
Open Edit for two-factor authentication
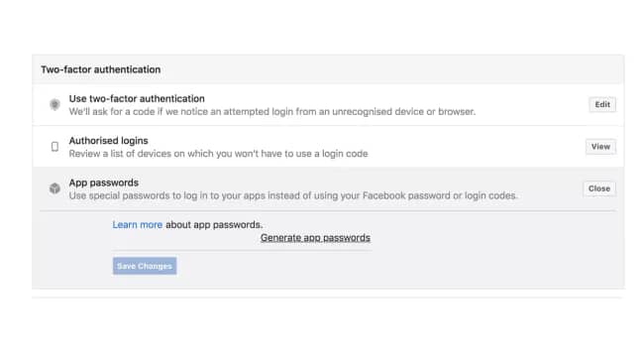point(602,104)
